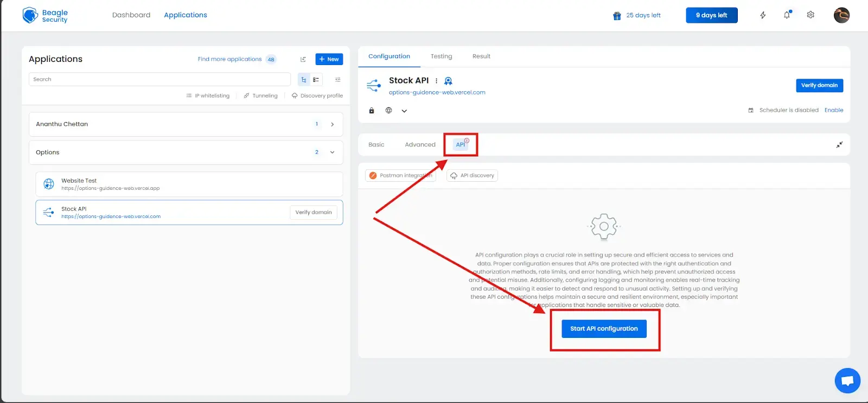This screenshot has width=868, height=403.
Task: Click the three-dot menu next to Stock API
Action: point(436,81)
